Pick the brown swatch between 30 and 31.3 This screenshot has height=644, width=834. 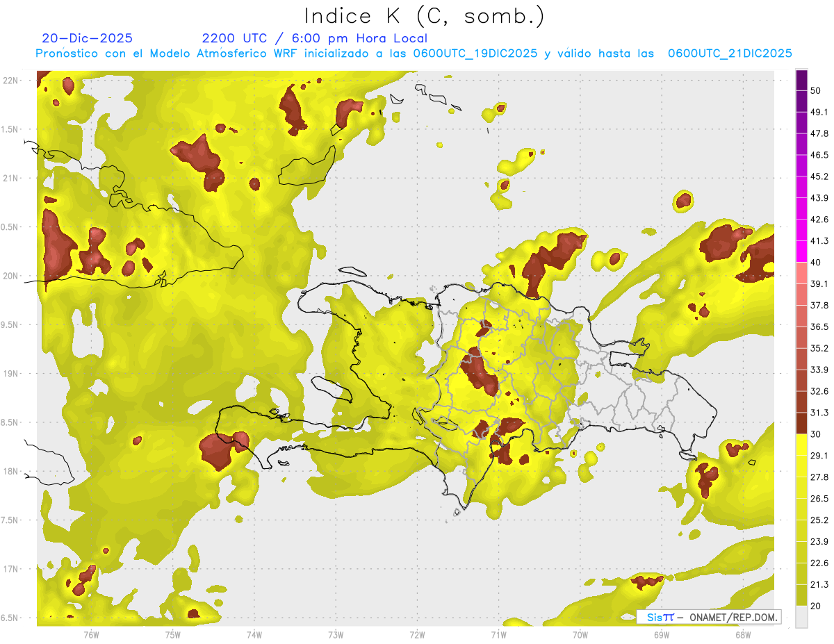point(801,424)
